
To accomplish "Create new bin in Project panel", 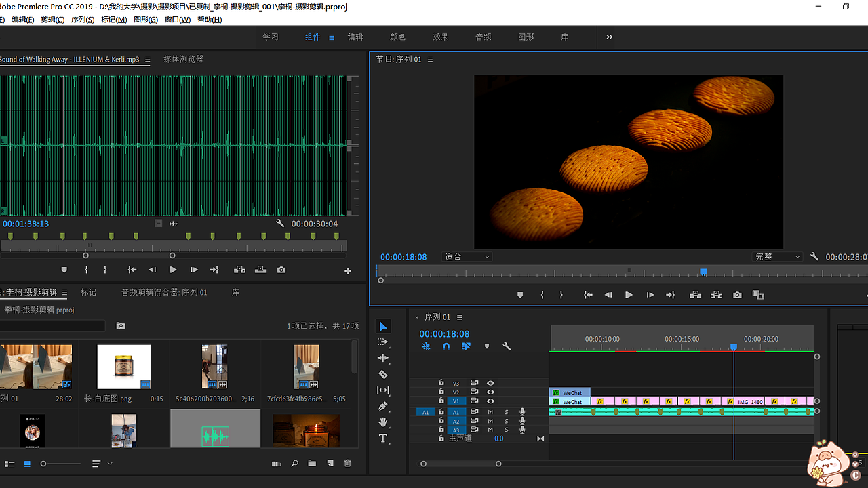I will (x=312, y=464).
